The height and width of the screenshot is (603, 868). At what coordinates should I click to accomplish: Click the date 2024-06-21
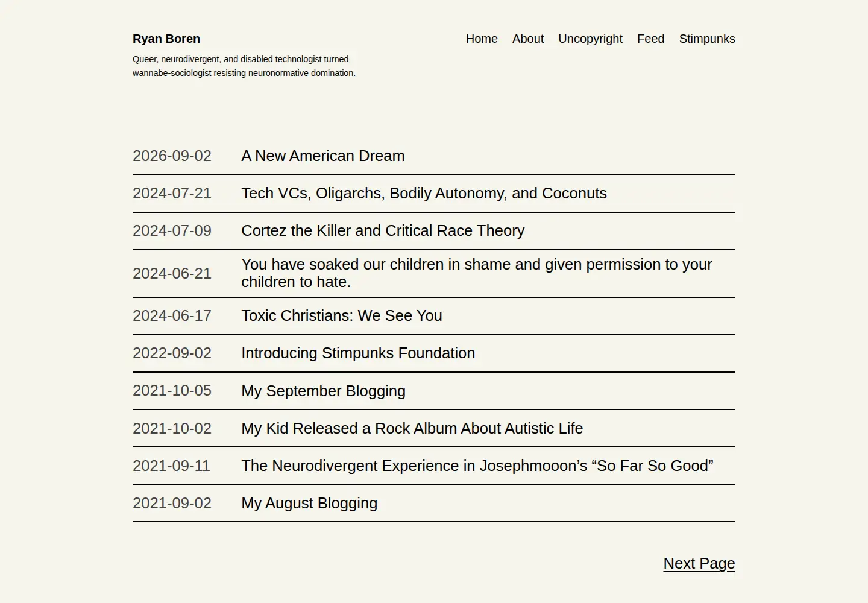click(172, 273)
